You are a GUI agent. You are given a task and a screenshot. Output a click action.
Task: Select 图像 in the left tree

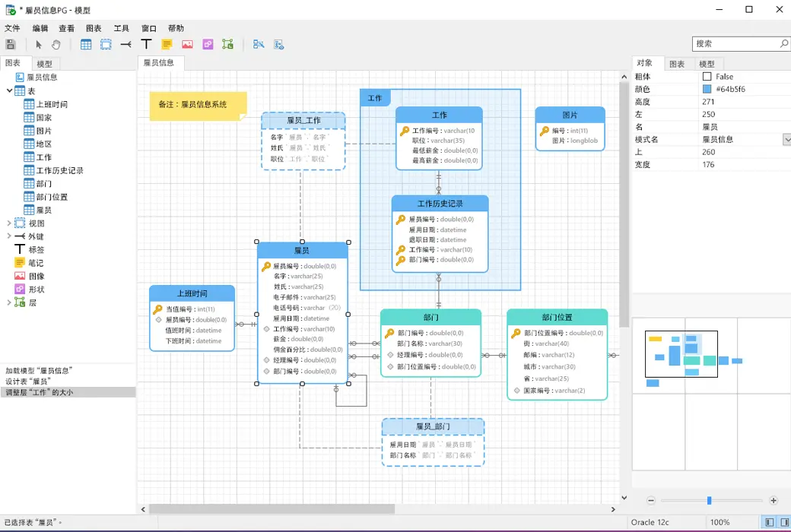[x=37, y=276]
